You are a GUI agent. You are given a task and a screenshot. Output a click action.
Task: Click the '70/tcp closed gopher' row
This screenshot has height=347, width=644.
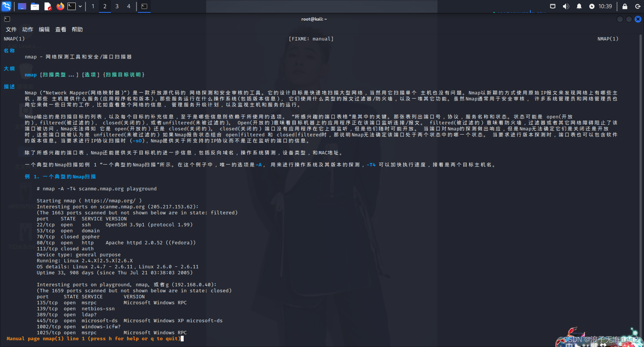[x=68, y=236]
